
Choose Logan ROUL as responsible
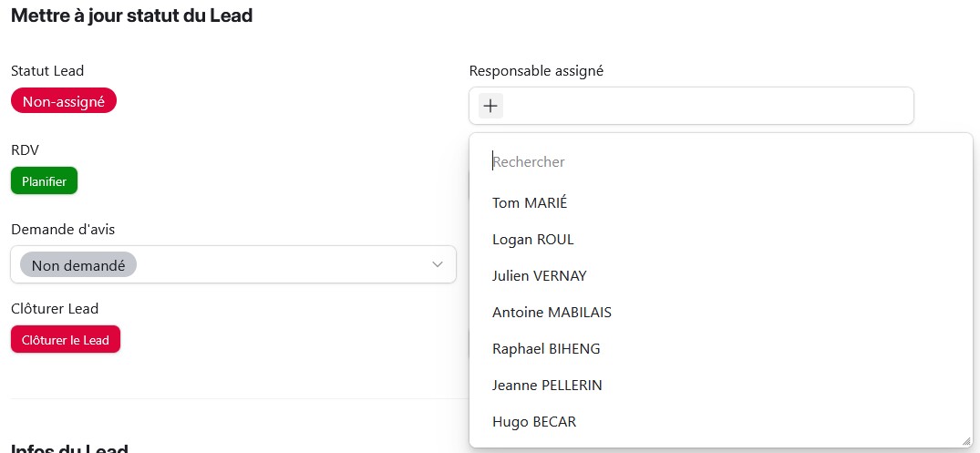click(x=533, y=239)
